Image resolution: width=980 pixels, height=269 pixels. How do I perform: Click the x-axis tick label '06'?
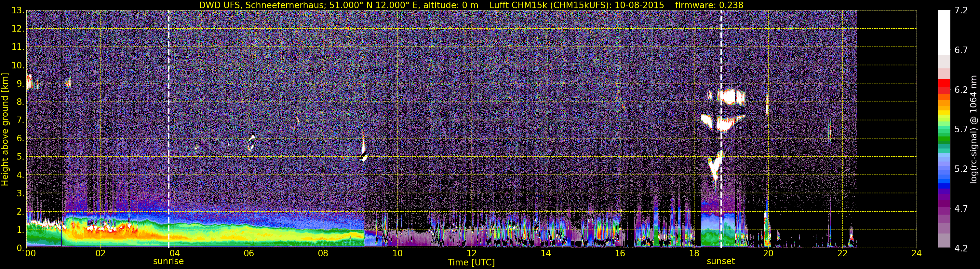point(249,253)
